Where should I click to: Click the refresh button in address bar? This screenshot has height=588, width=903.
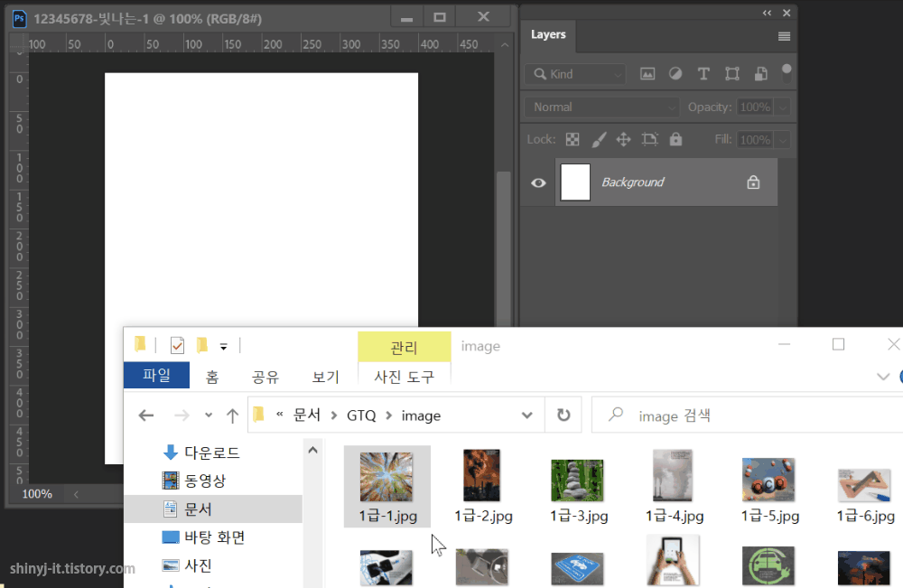563,415
